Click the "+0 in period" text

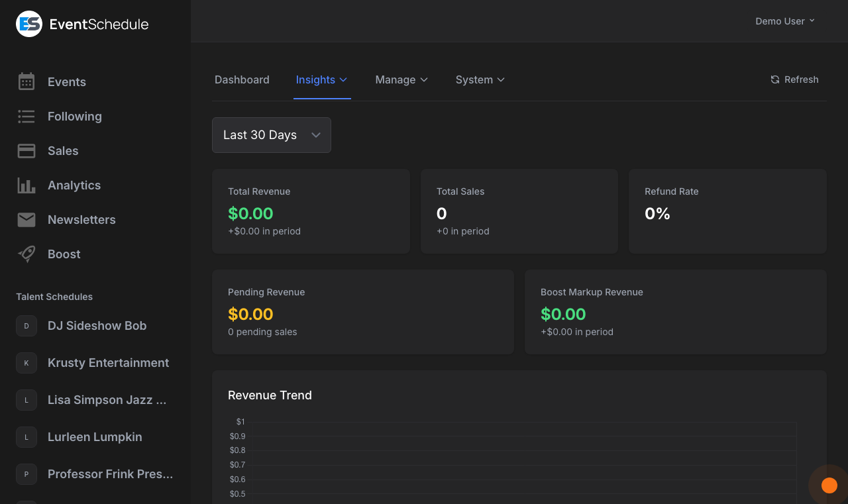(x=463, y=231)
